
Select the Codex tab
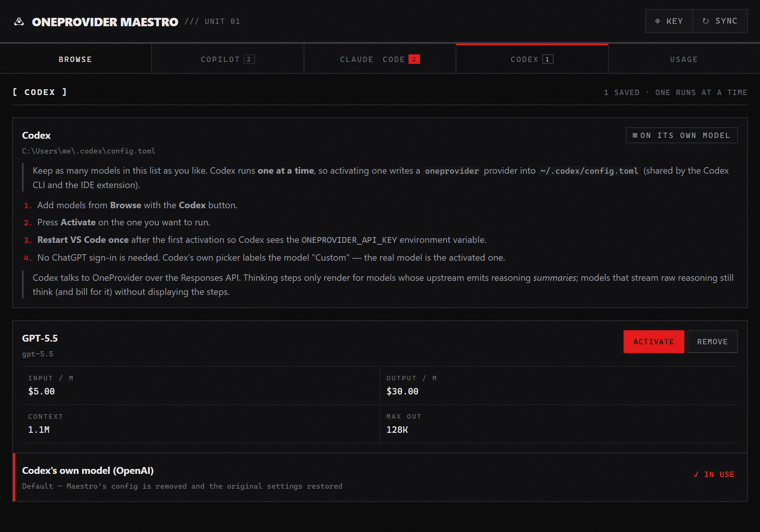click(532, 59)
